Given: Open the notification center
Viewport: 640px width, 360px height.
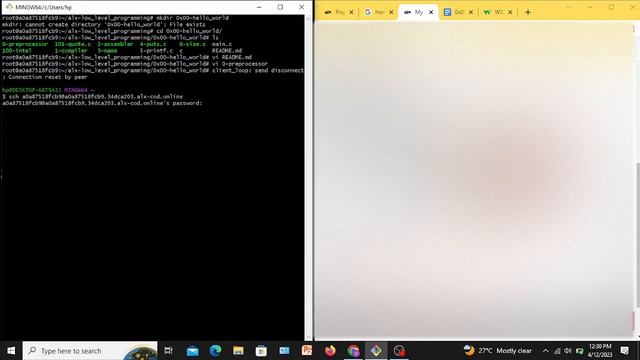Looking at the screenshot, I should point(624,351).
